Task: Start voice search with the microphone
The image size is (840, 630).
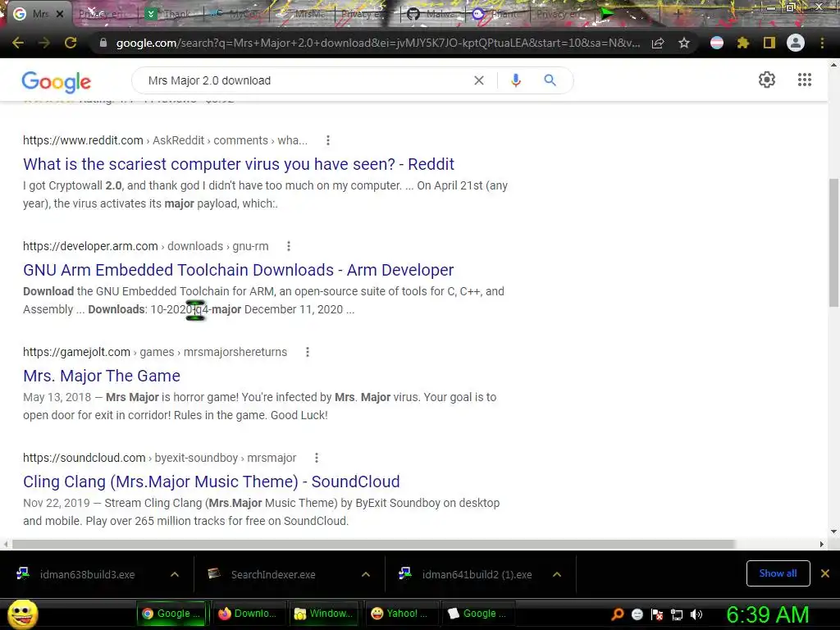Action: pyautogui.click(x=516, y=80)
